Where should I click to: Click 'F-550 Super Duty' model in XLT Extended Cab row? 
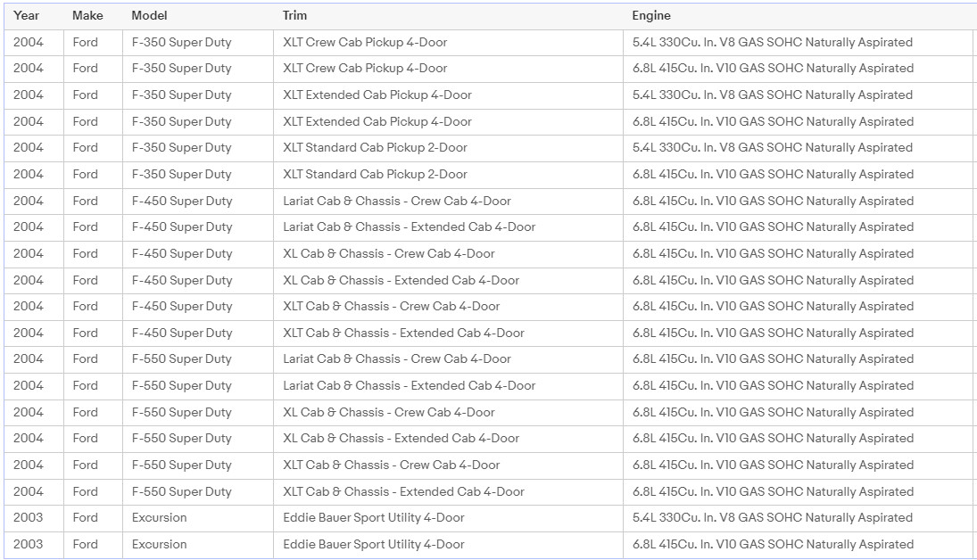181,491
